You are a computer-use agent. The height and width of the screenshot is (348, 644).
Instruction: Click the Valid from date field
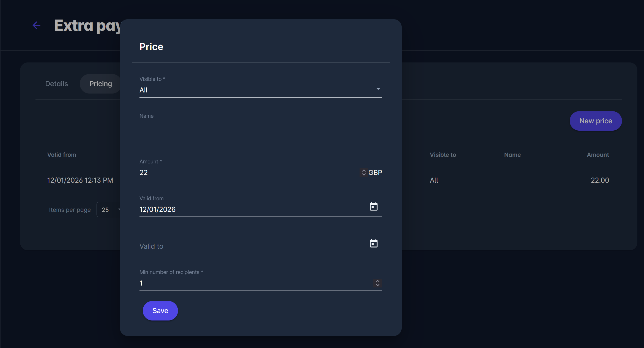pyautogui.click(x=248, y=209)
